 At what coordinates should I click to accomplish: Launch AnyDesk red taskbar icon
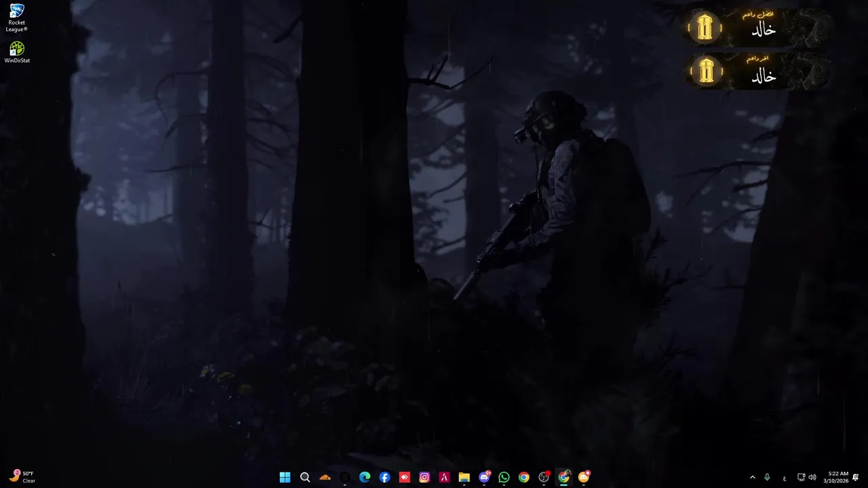[404, 477]
